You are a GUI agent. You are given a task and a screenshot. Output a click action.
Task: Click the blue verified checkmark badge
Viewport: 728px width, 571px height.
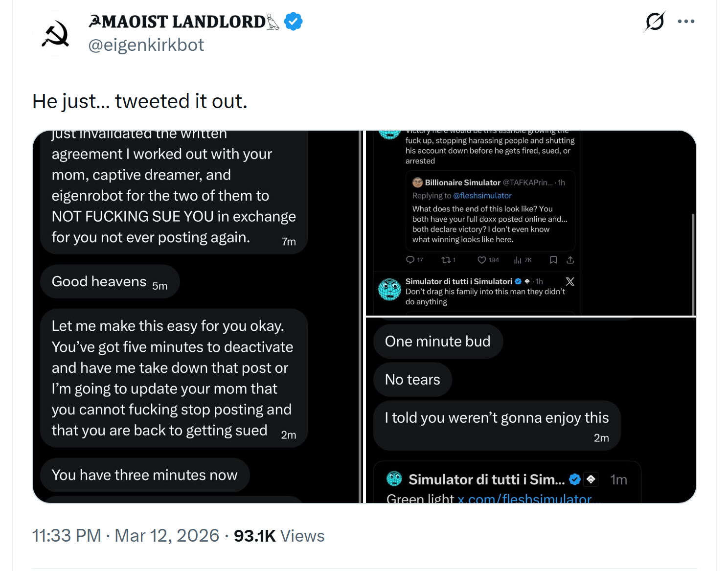(x=293, y=22)
